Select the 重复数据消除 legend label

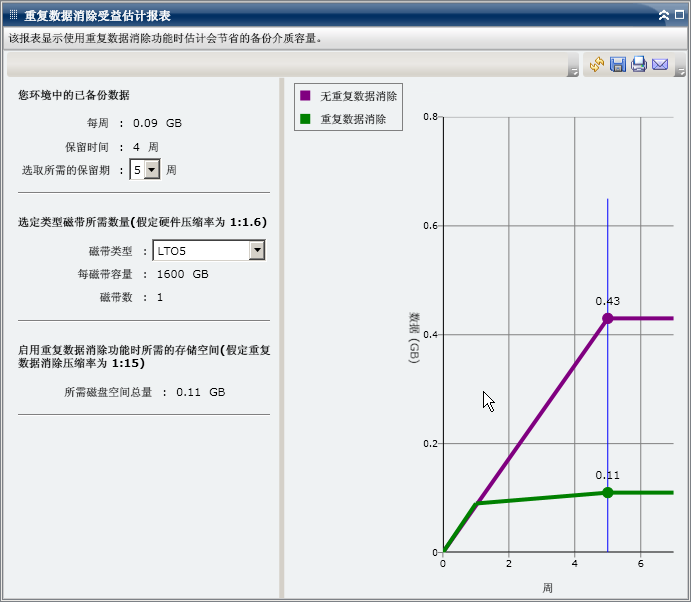pos(353,119)
